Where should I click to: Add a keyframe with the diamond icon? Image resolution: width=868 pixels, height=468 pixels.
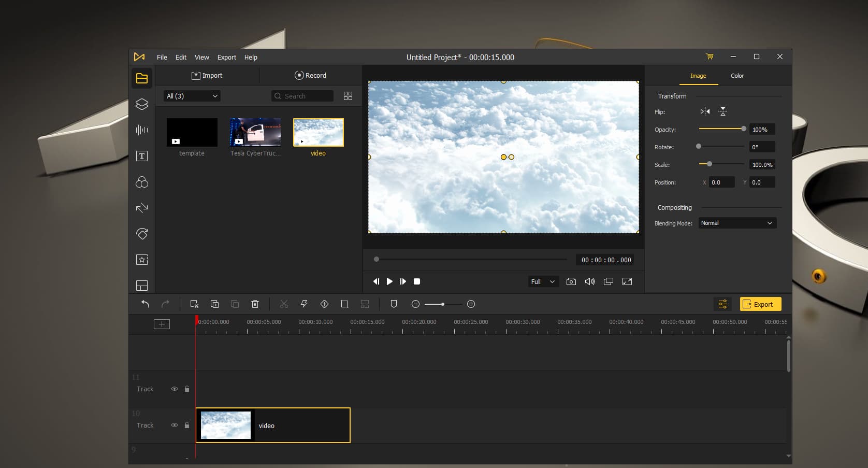[325, 304]
